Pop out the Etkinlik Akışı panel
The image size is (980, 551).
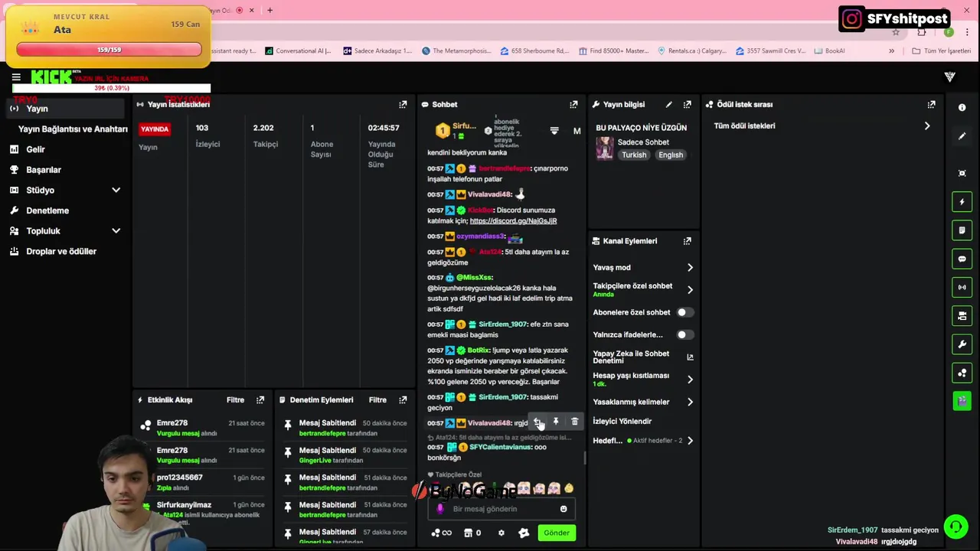pos(260,399)
